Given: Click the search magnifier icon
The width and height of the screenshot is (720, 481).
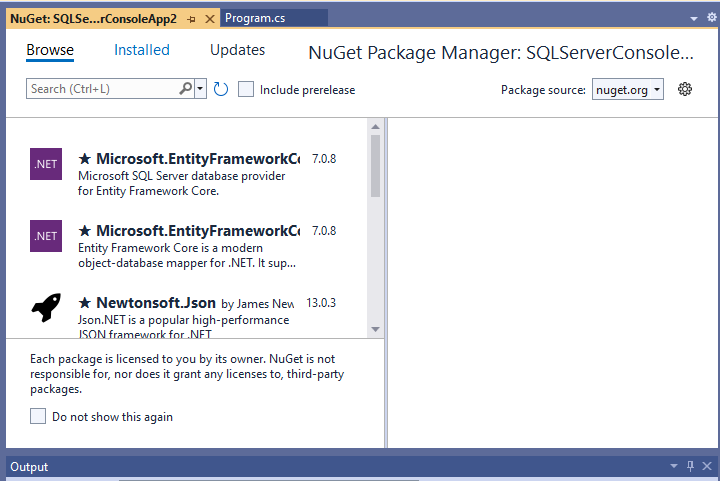Looking at the screenshot, I should click(186, 89).
